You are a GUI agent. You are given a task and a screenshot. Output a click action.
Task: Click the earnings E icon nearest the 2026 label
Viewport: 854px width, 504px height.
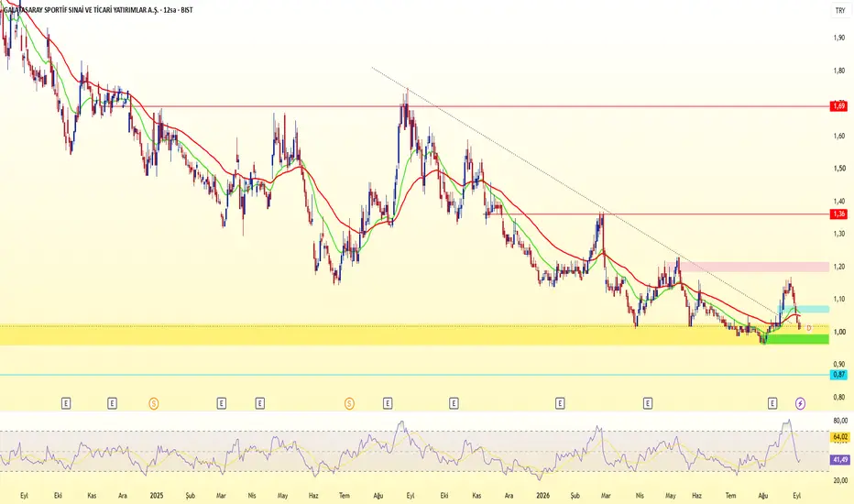pos(560,403)
